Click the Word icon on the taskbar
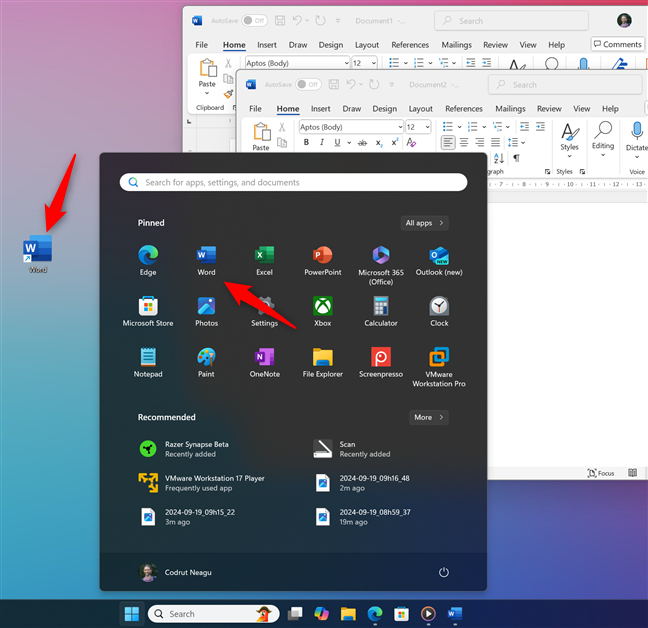 tap(454, 614)
